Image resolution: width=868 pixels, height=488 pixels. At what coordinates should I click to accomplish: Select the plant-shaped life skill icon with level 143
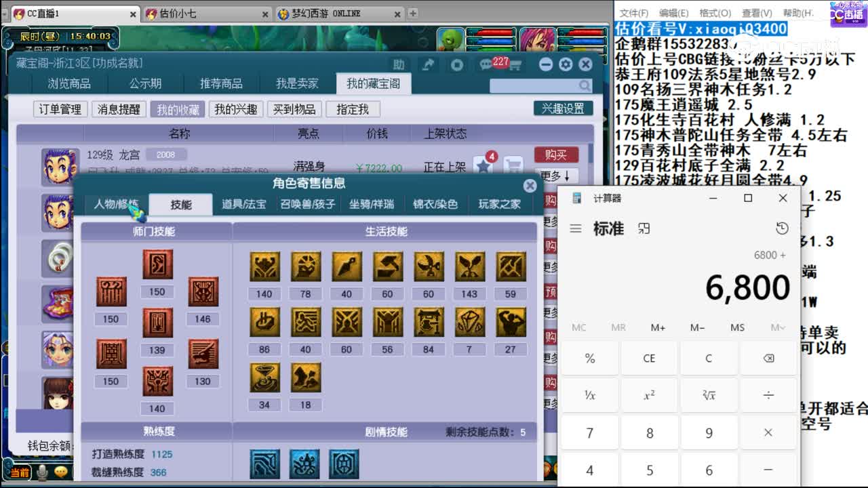pyautogui.click(x=469, y=267)
